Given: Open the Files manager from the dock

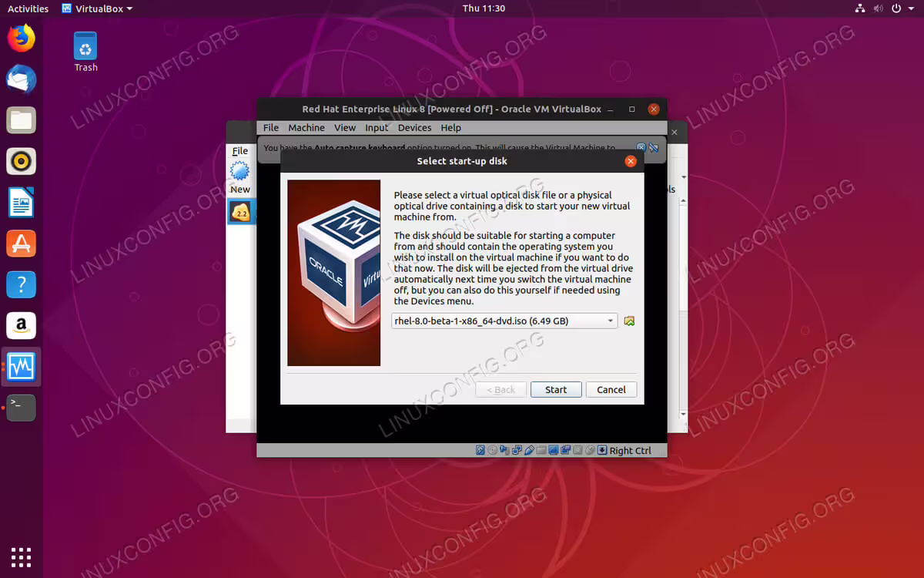Looking at the screenshot, I should tap(22, 120).
